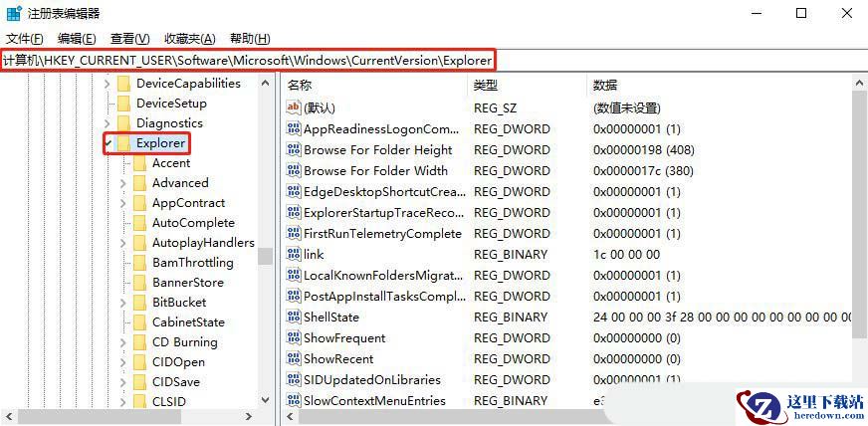
Task: Click the PostAppInstallTasksCompl... value icon
Action: [x=294, y=296]
